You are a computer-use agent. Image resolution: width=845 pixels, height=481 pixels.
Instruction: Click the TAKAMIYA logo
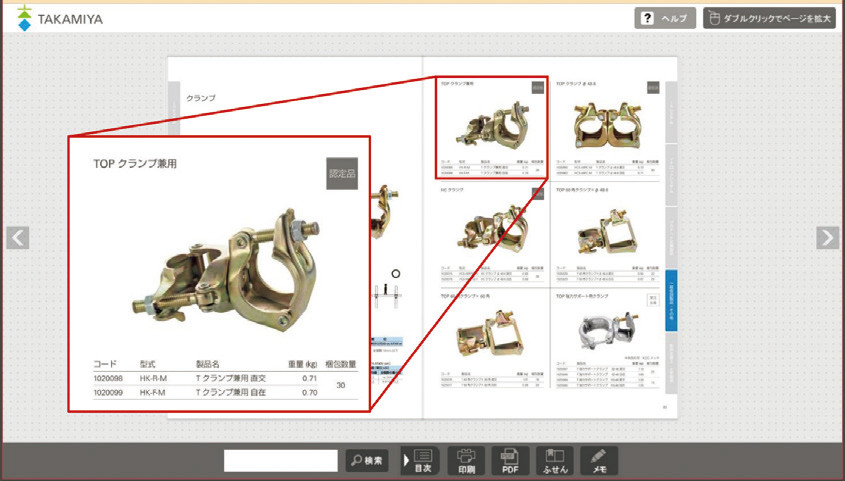pyautogui.click(x=60, y=18)
